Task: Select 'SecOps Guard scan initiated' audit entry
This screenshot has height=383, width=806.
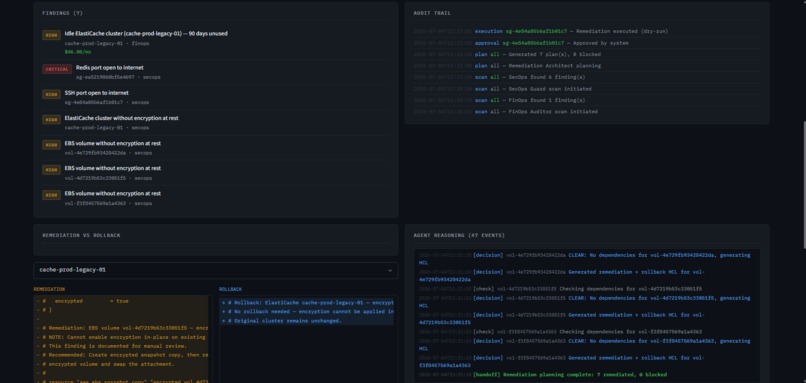Action: click(x=587, y=89)
